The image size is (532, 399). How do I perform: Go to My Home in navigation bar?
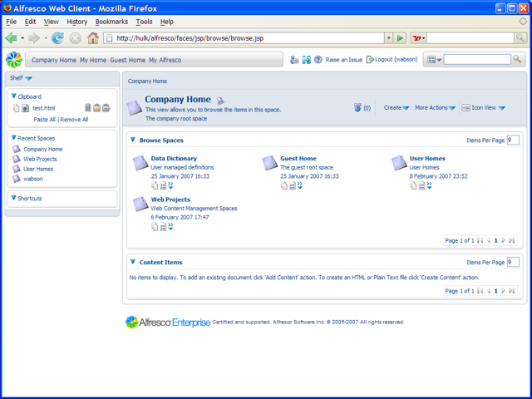click(x=93, y=60)
